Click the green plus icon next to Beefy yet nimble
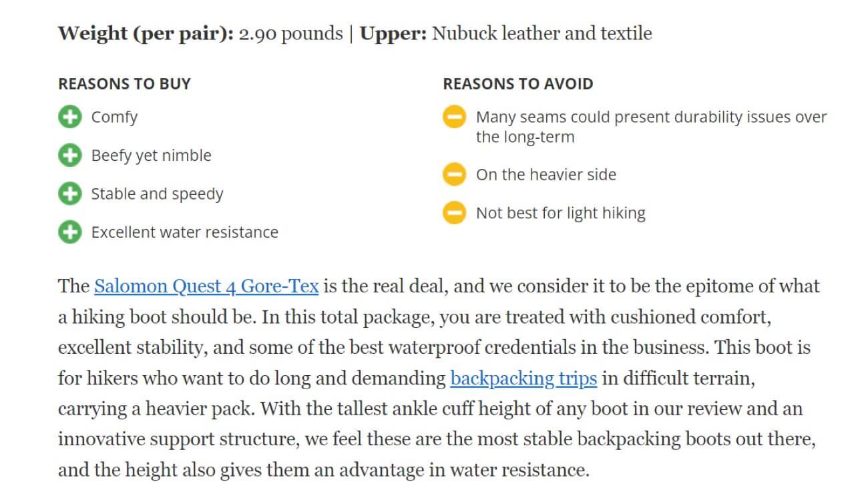 (x=69, y=156)
